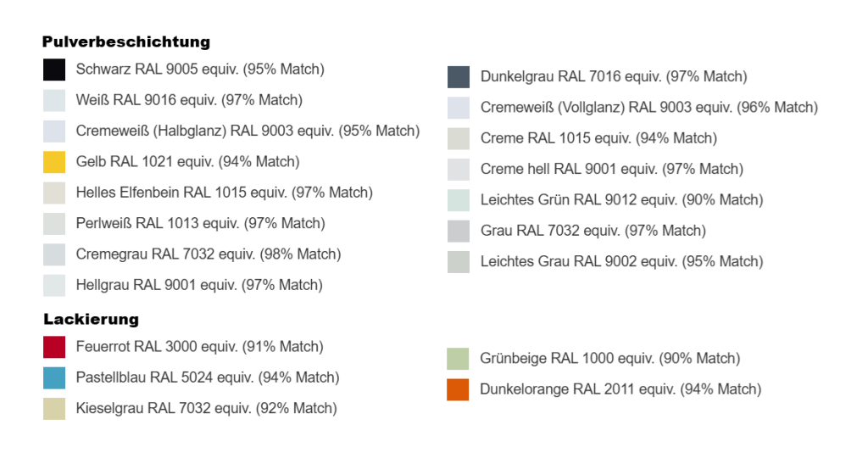Select the Grau RAL 7032 swatch
The width and height of the screenshot is (868, 458).
pyautogui.click(x=459, y=231)
